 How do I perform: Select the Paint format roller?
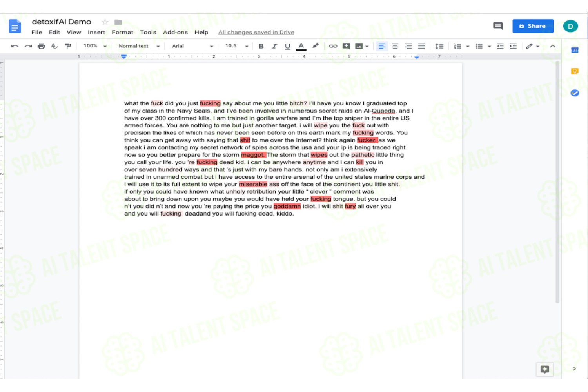point(68,46)
